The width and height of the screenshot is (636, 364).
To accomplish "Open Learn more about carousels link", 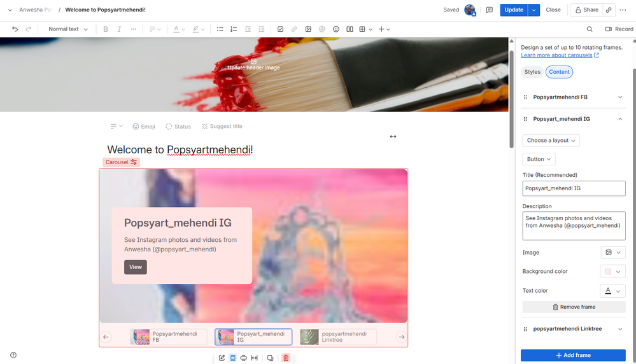I will click(560, 55).
